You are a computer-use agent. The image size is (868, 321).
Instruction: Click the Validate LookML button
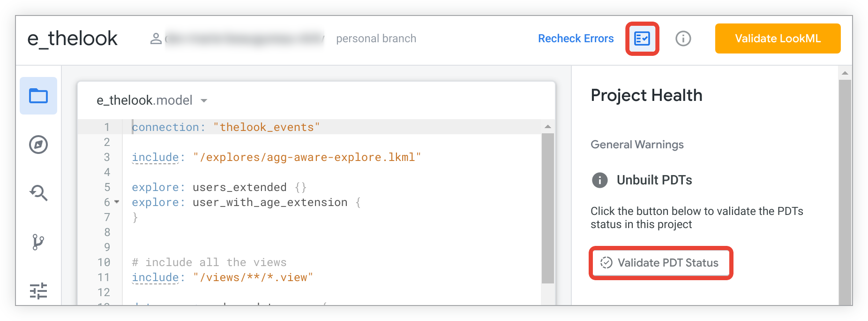(778, 38)
